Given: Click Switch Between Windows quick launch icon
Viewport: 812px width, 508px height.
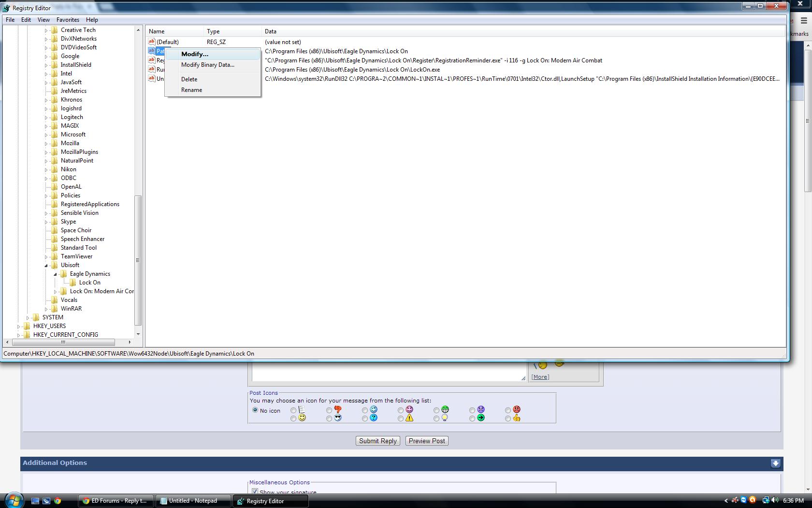Looking at the screenshot, I should tap(46, 501).
